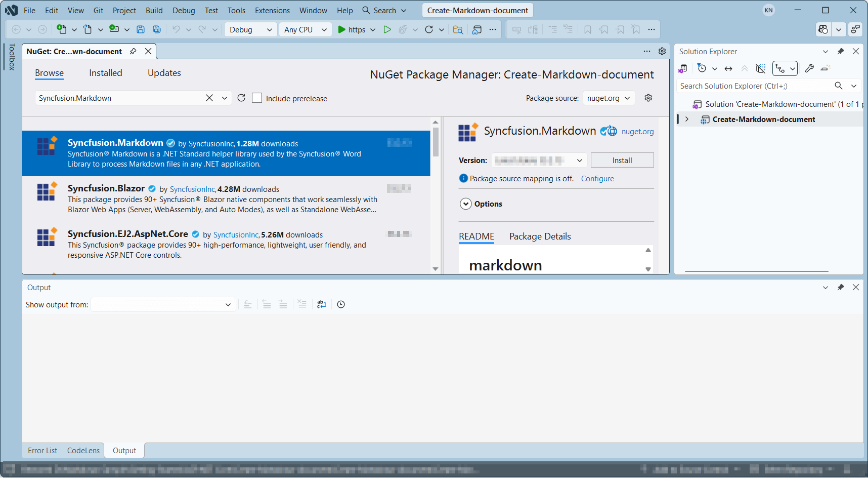868x478 pixels.
Task: Click the bookmark toggle icon in toolbar
Action: point(588,29)
